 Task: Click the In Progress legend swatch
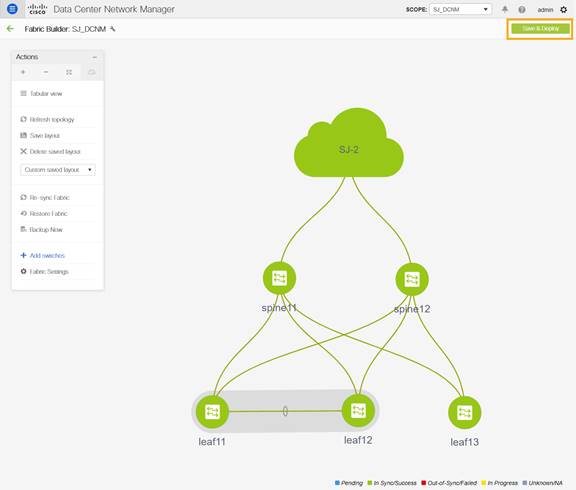click(483, 483)
